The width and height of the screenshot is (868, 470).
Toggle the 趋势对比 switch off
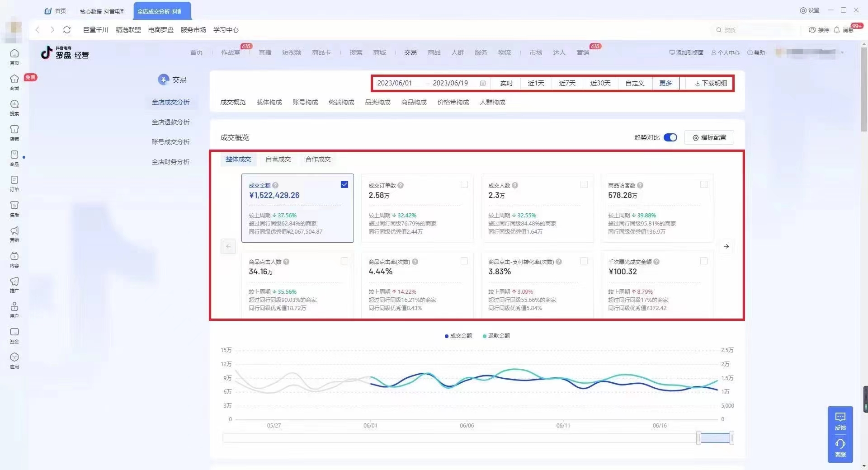pyautogui.click(x=670, y=137)
